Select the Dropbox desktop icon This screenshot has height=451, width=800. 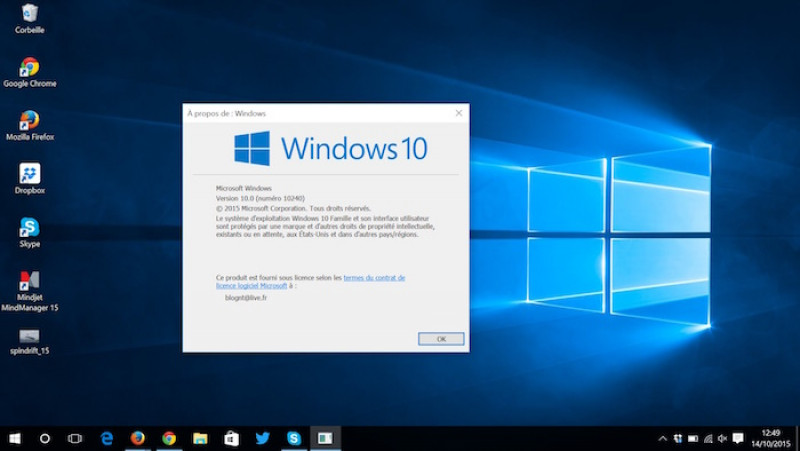tap(30, 179)
